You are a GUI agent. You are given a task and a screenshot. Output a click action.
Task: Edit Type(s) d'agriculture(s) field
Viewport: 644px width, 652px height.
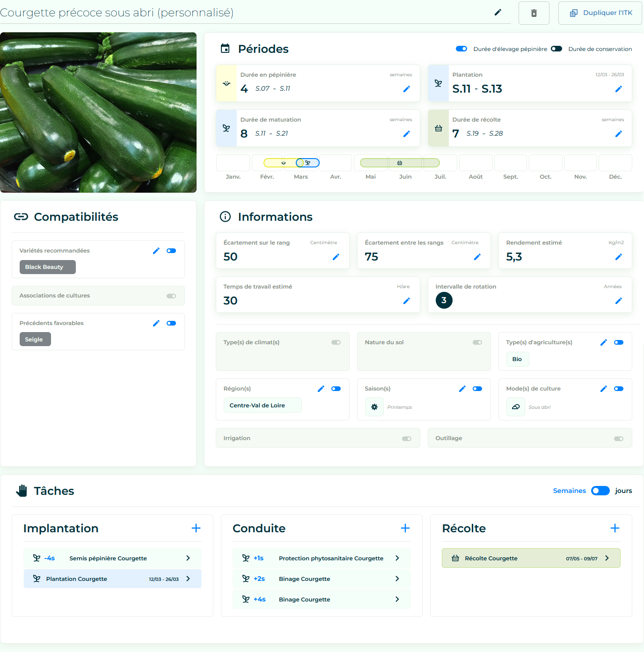[604, 342]
